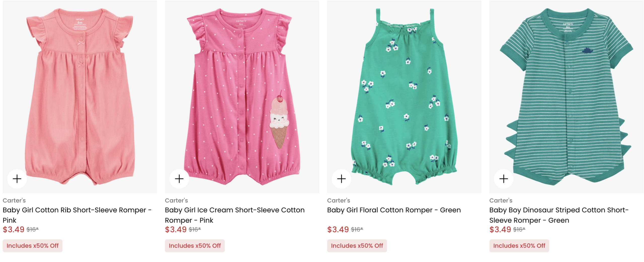Click Carter's brand above rib romper

[x=14, y=200]
